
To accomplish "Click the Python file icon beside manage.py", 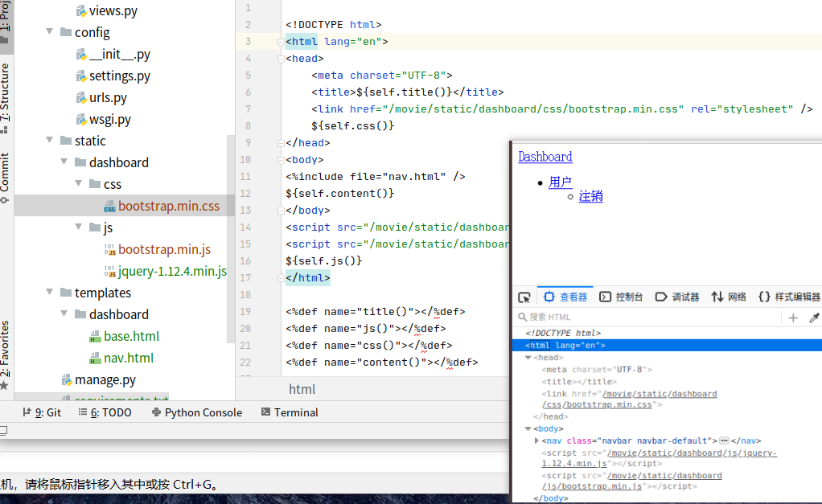I will coord(67,380).
